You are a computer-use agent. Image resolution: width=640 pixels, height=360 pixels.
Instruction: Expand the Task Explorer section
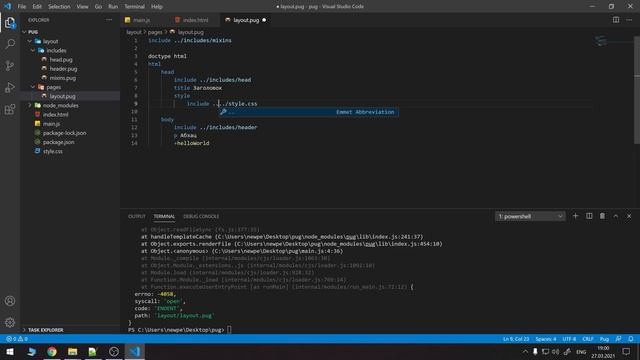[x=45, y=329]
